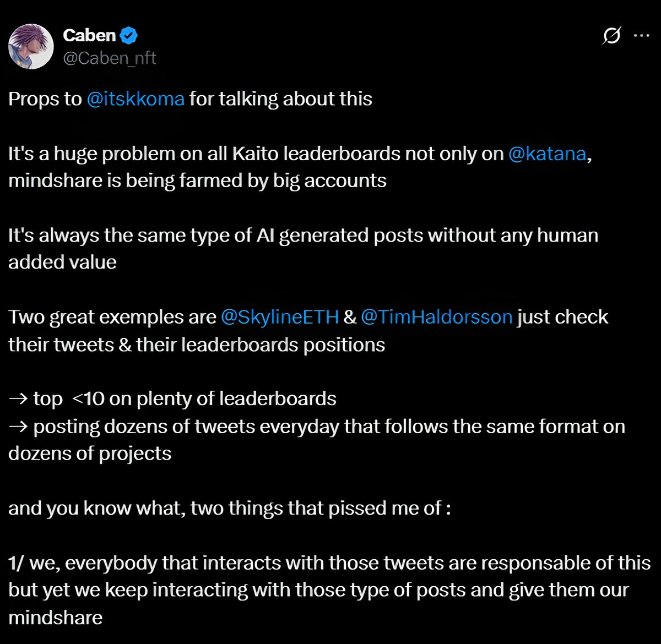The image size is (661, 644).
Task: Open the @itskkoma mention
Action: (x=136, y=99)
